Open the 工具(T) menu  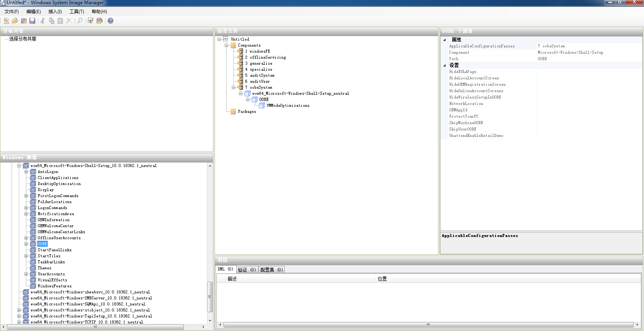pyautogui.click(x=77, y=12)
